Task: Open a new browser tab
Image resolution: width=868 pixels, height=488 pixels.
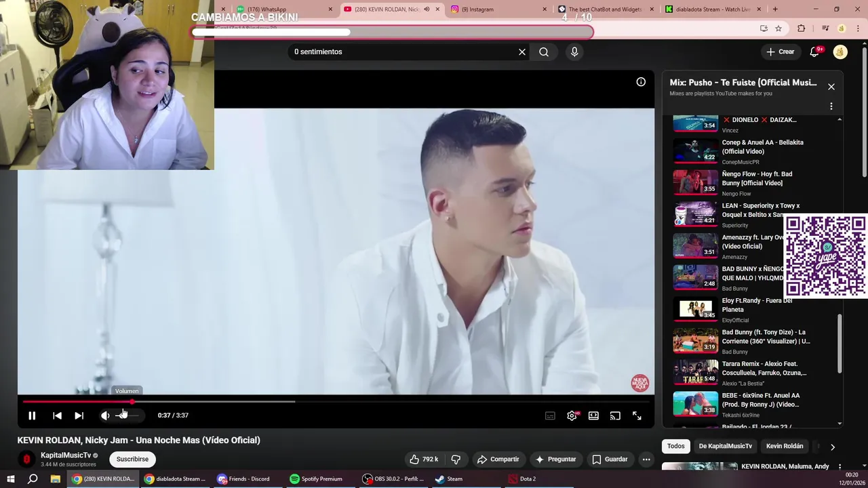Action: pyautogui.click(x=775, y=9)
